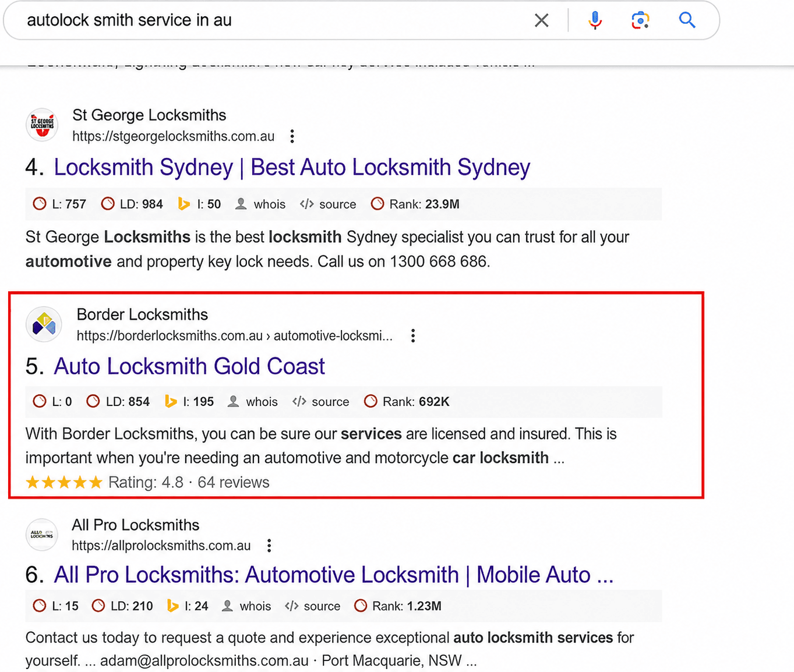Open 'All Pro Locksmiths: Automotive Locksmith' result link
The height and width of the screenshot is (672, 794).
(334, 575)
